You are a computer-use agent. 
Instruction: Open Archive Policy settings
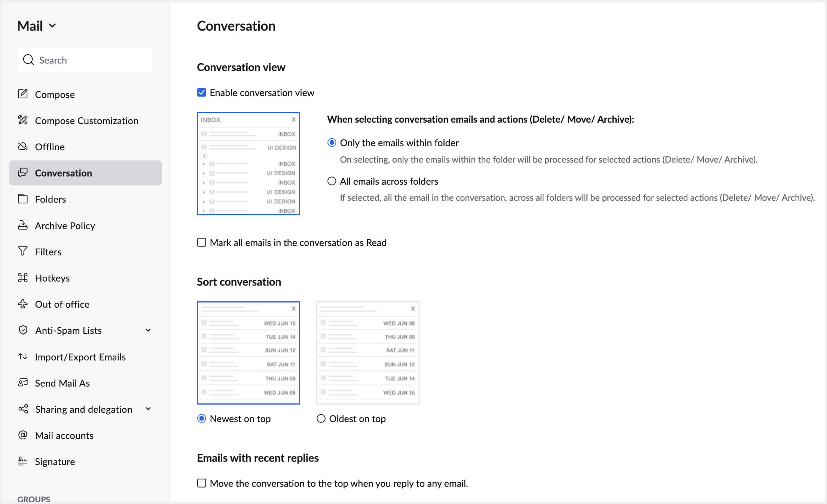pyautogui.click(x=65, y=225)
